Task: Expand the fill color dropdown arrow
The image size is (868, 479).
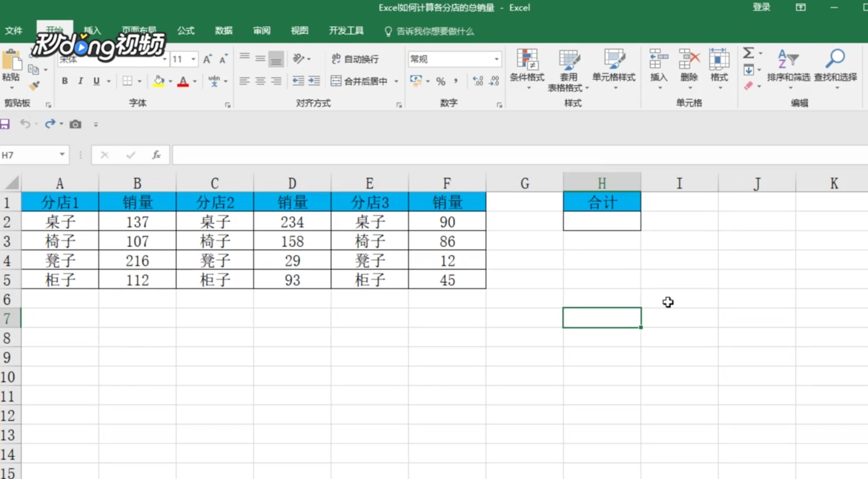Action: click(170, 81)
